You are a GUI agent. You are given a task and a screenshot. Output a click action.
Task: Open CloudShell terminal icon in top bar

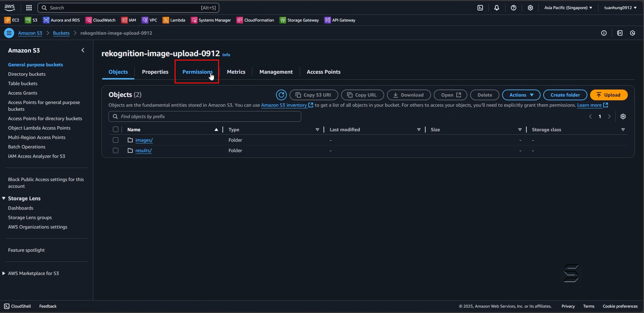(x=480, y=8)
